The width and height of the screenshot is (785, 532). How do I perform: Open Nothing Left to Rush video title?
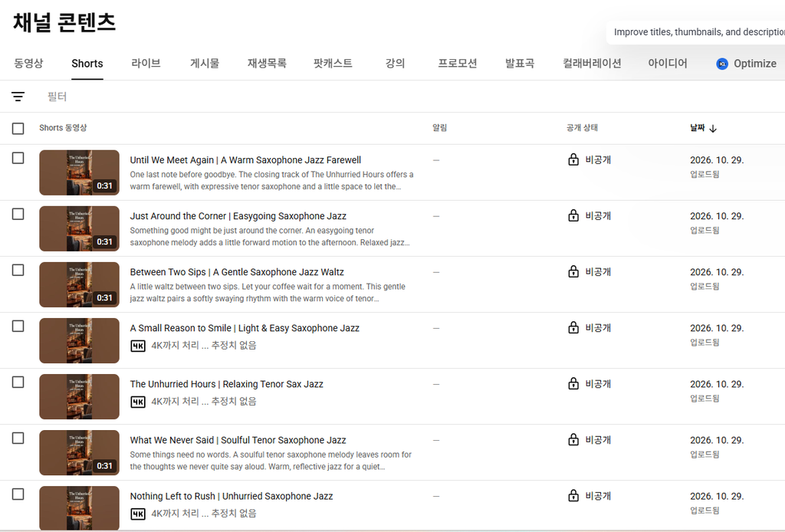232,497
